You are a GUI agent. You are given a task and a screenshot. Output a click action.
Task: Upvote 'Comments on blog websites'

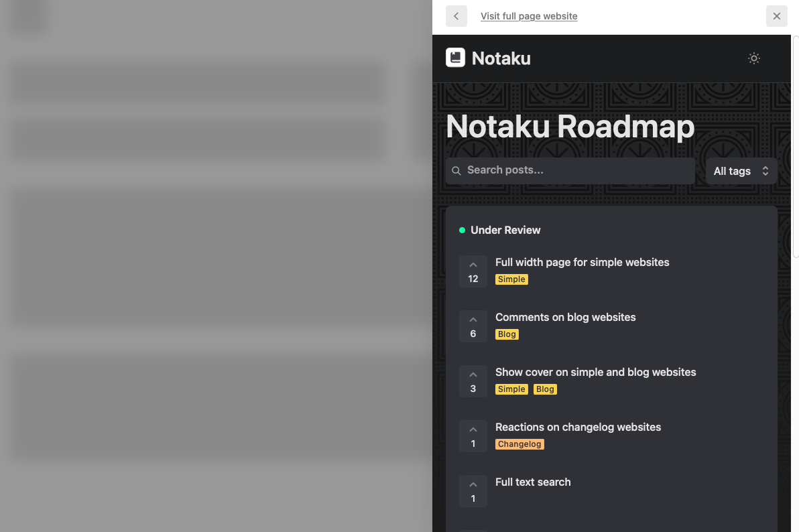[473, 319]
